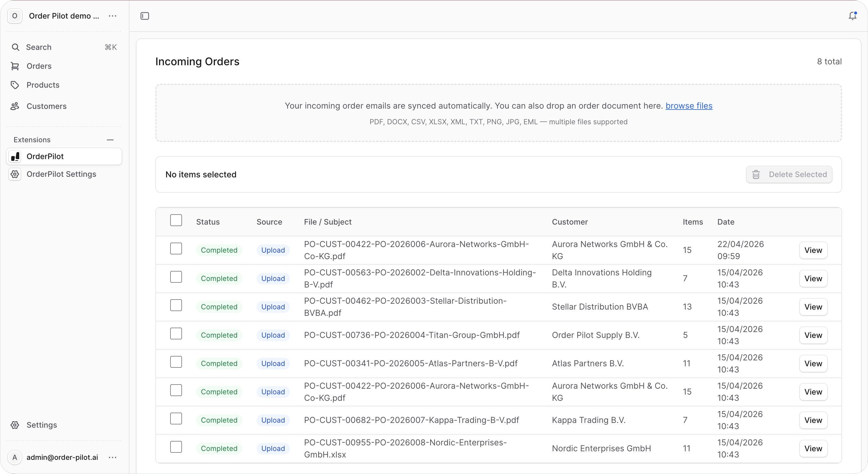Click the Customers people icon

coord(15,106)
